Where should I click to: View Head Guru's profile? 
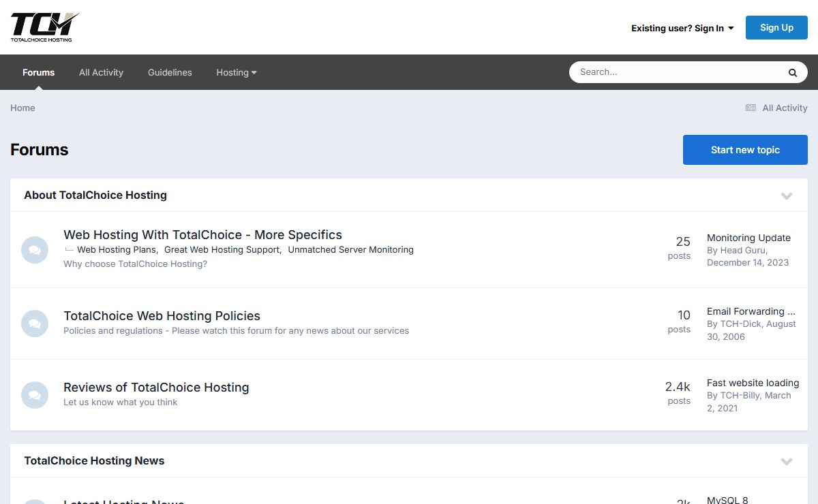pos(742,250)
